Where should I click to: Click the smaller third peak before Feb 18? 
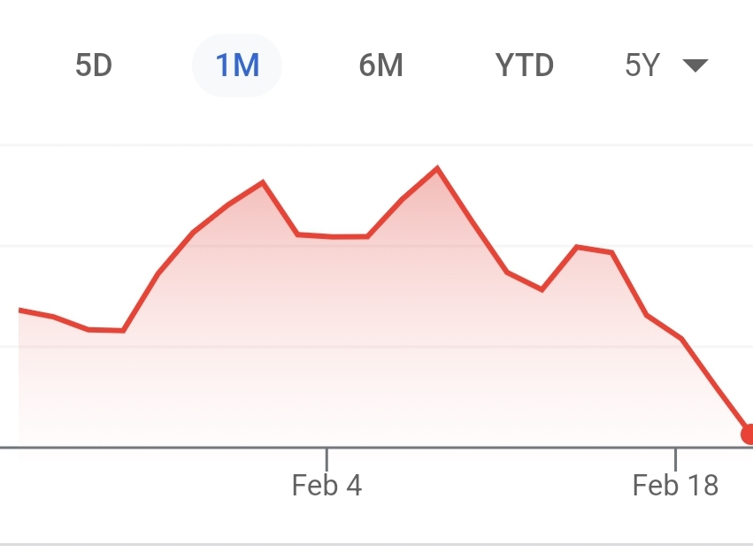pyautogui.click(x=577, y=248)
